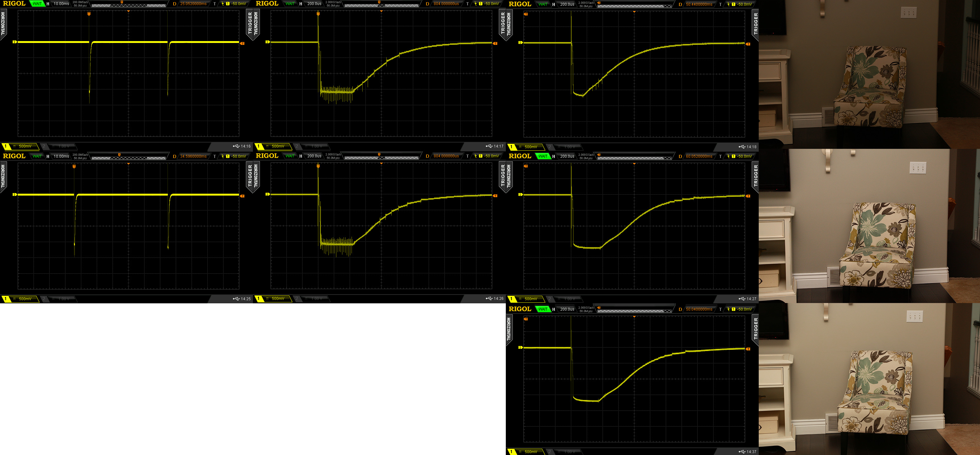The width and height of the screenshot is (980, 455).
Task: Click the USB icon next to 14:27
Action: (x=742, y=299)
